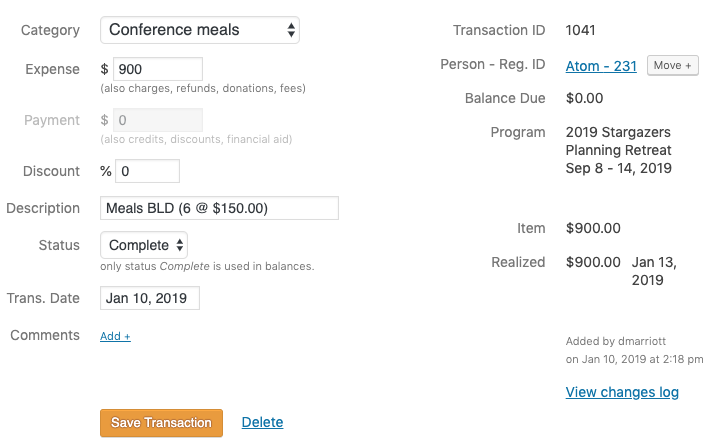This screenshot has height=446, width=721.
Task: Click the Description text field
Action: point(219,208)
